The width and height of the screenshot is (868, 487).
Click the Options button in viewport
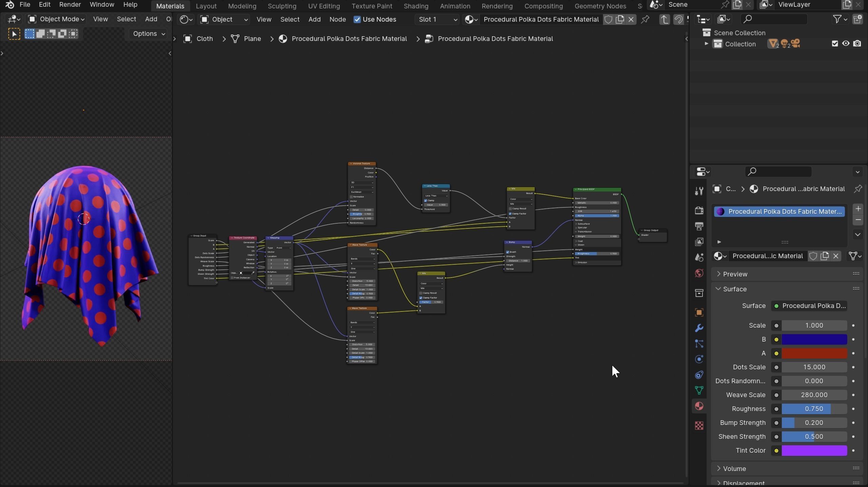[149, 34]
